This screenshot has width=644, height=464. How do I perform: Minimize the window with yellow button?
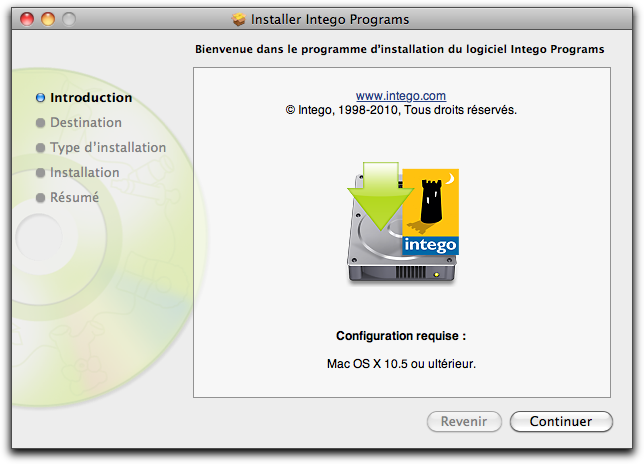48,19
